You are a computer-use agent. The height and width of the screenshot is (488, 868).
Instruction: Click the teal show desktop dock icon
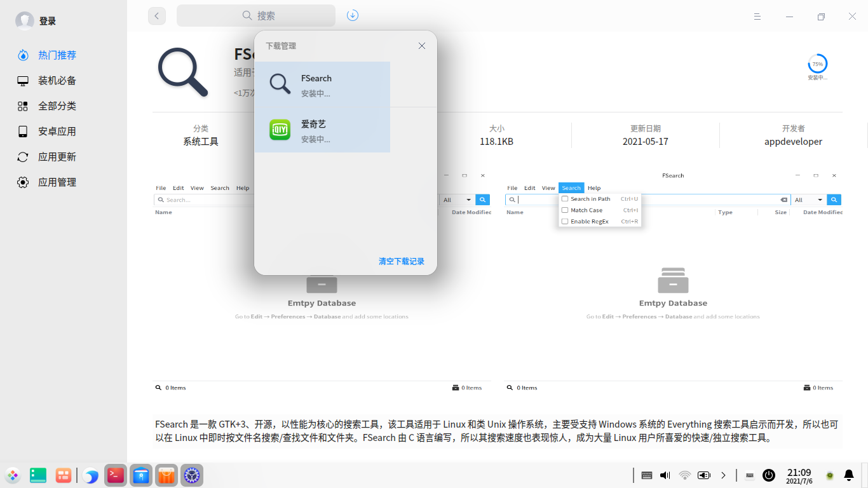click(38, 475)
